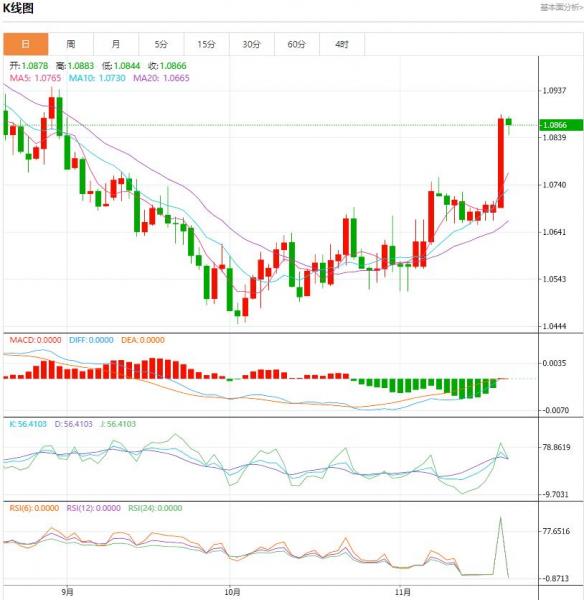Viewport: 584px width, 600px height.
Task: Click the MACD indicator label
Action: point(35,340)
